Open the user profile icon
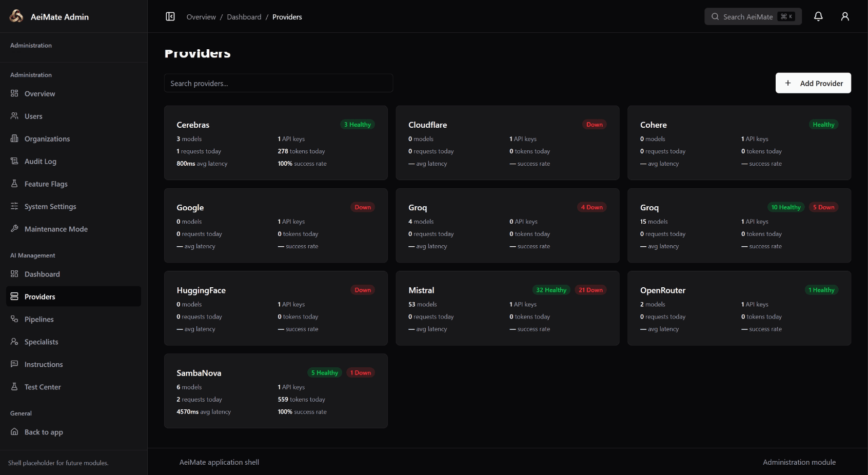The image size is (868, 475). pyautogui.click(x=845, y=16)
